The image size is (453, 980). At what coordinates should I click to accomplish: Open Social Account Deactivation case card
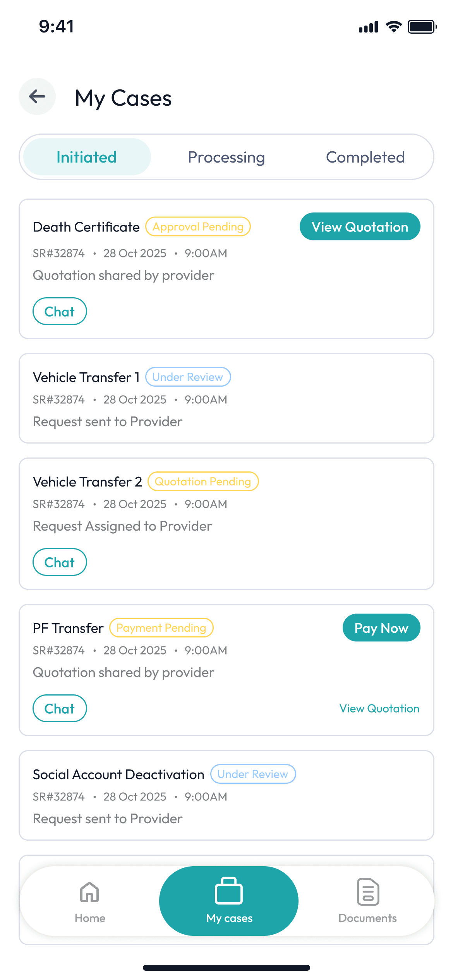pyautogui.click(x=226, y=795)
